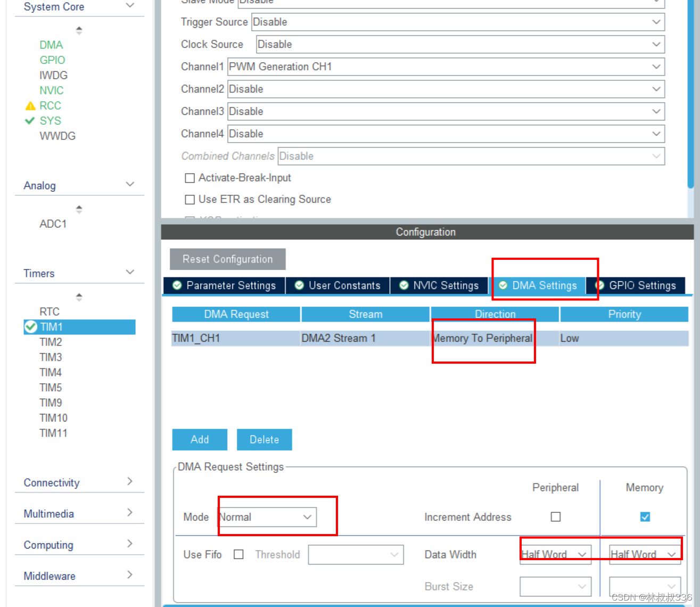Click the Priority column header

[624, 314]
